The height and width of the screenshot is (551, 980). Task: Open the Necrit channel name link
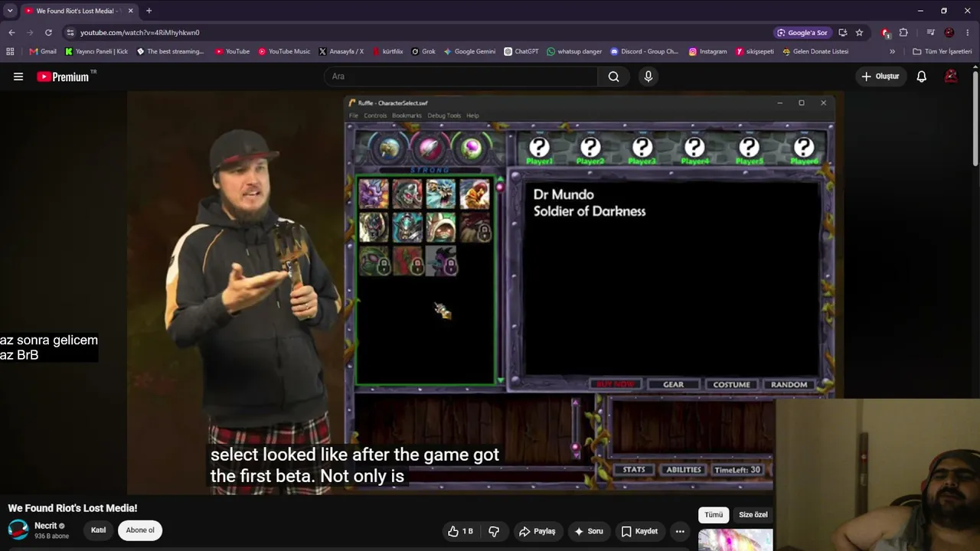(45, 526)
